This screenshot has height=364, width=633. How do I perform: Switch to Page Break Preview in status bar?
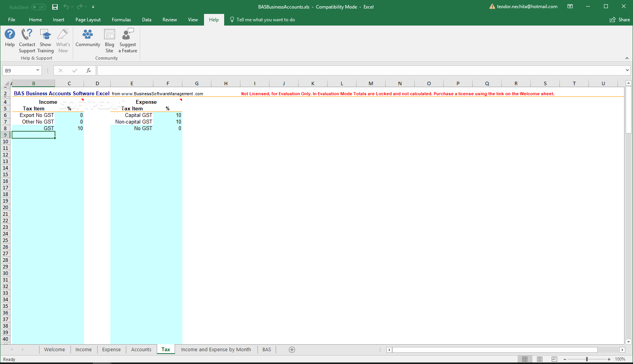pyautogui.click(x=554, y=359)
